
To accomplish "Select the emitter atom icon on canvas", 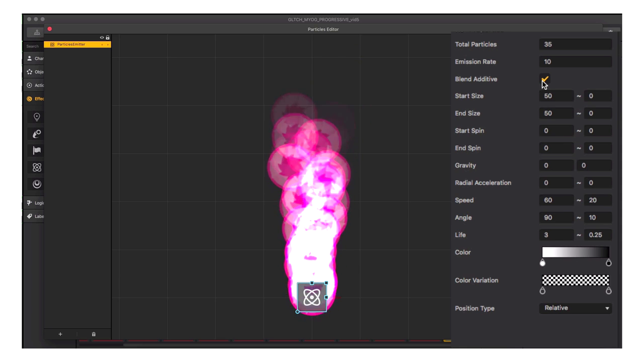I will (x=312, y=298).
